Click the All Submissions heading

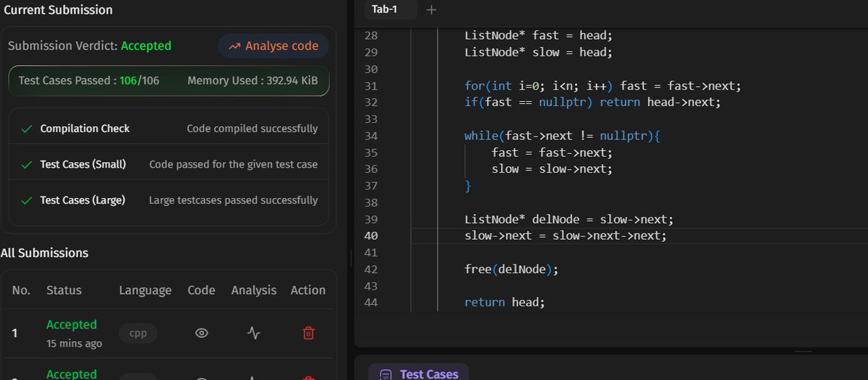coord(44,253)
